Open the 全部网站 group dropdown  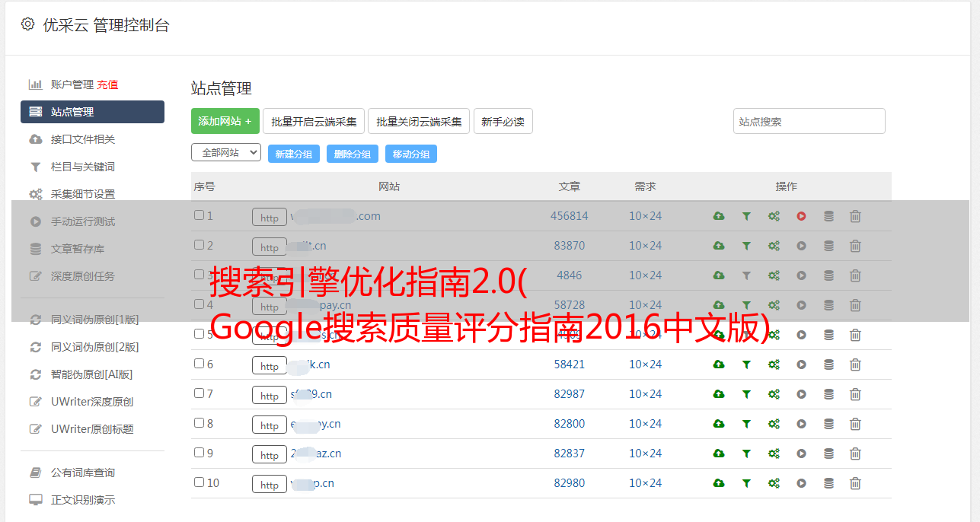pyautogui.click(x=226, y=152)
